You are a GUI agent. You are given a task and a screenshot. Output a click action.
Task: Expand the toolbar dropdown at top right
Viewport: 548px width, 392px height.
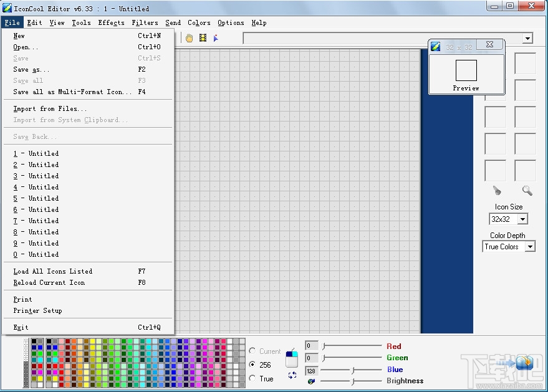527,38
